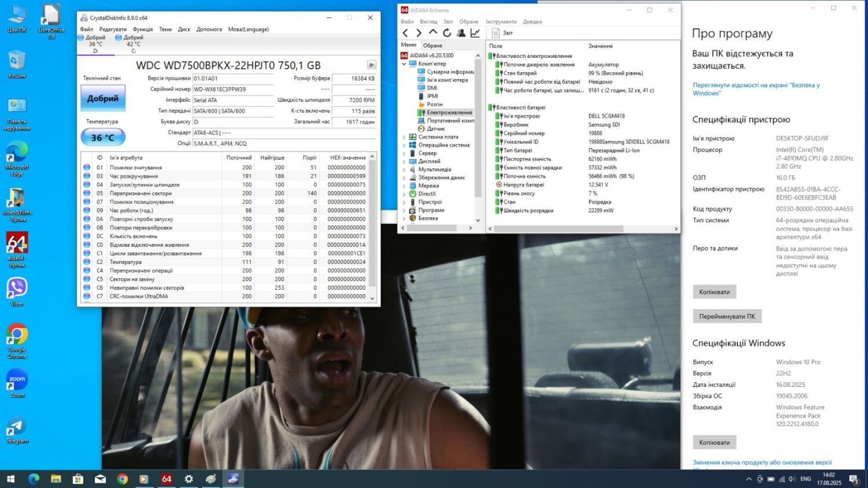The image size is (868, 488).
Task: Open Microsoft Store from taskbar
Action: tap(78, 479)
